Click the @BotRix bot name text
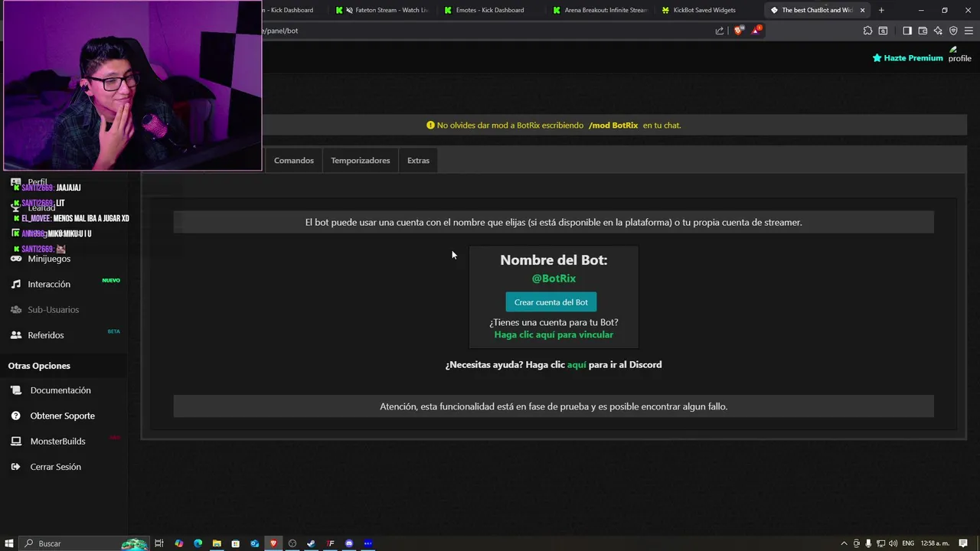 [x=554, y=279]
